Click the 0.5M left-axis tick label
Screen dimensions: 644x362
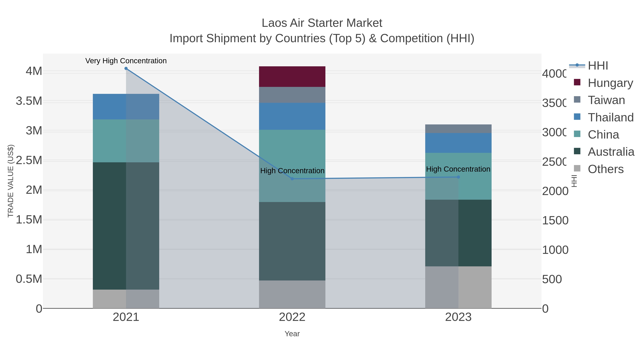point(29,279)
